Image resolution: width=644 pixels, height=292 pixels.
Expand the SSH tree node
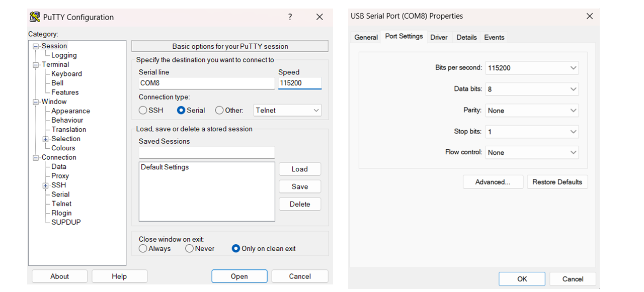coord(46,185)
